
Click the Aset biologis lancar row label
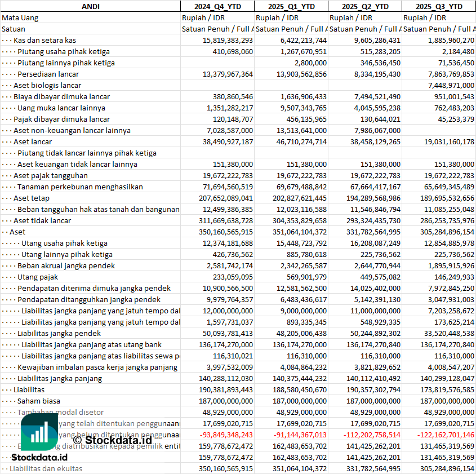click(47, 85)
